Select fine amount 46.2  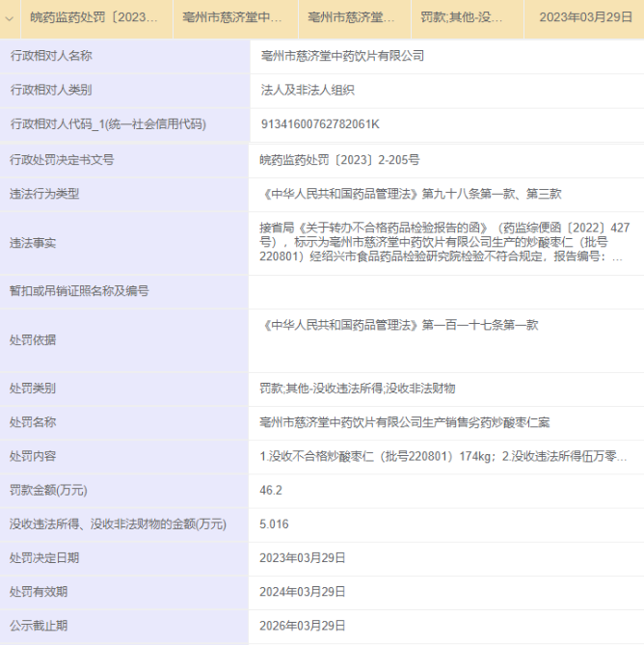tap(271, 491)
